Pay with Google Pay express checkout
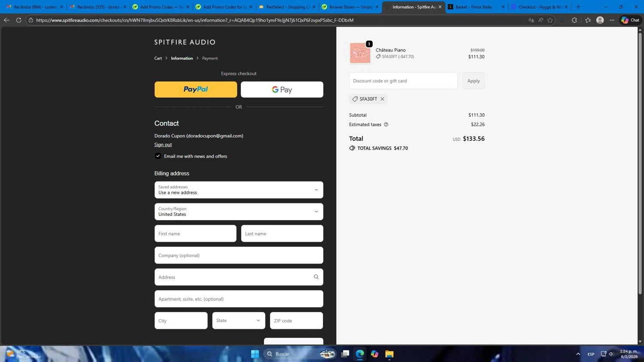 click(x=282, y=90)
